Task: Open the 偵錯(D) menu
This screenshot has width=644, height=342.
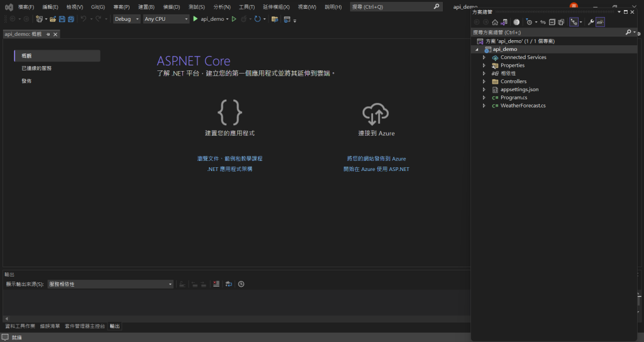Action: (171, 7)
